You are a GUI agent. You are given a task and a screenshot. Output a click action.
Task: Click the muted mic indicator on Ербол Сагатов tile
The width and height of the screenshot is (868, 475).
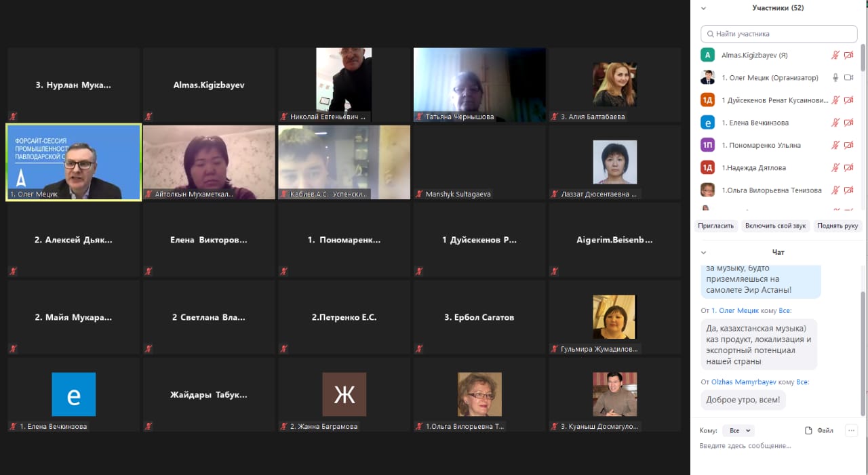click(419, 349)
